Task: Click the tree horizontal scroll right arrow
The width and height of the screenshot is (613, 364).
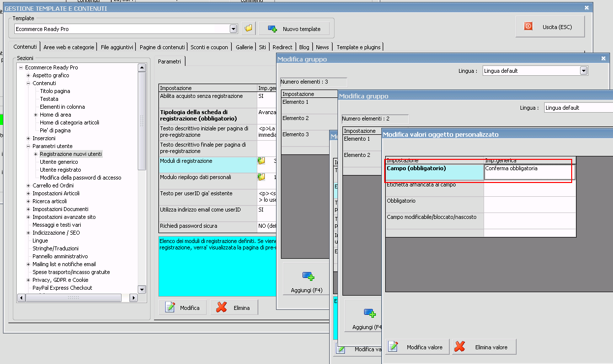Action: (133, 298)
